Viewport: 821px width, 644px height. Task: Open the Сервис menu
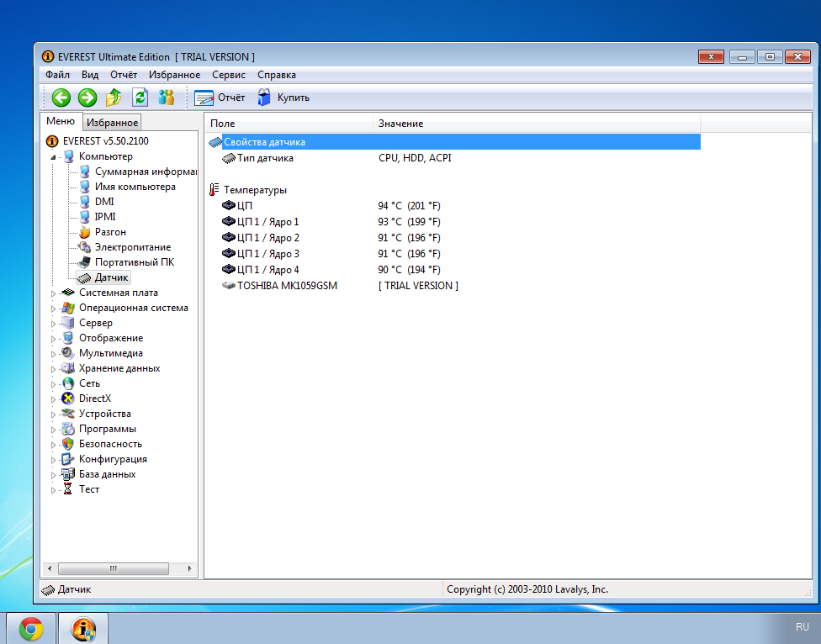tap(229, 75)
